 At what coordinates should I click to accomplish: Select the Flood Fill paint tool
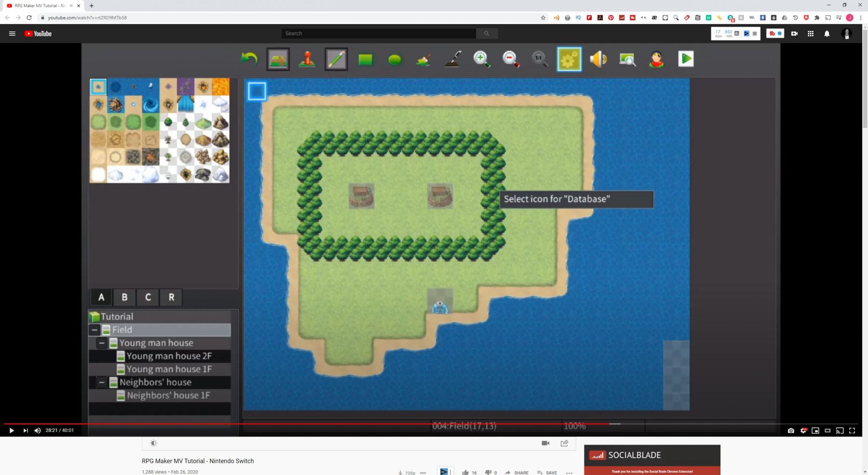tap(423, 59)
